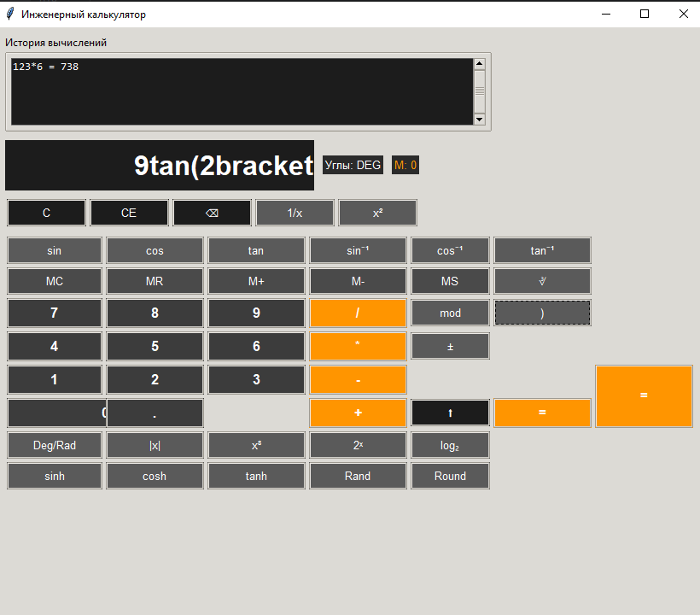Click the wide digit 0 key
The image size is (700, 615).
[x=57, y=413]
